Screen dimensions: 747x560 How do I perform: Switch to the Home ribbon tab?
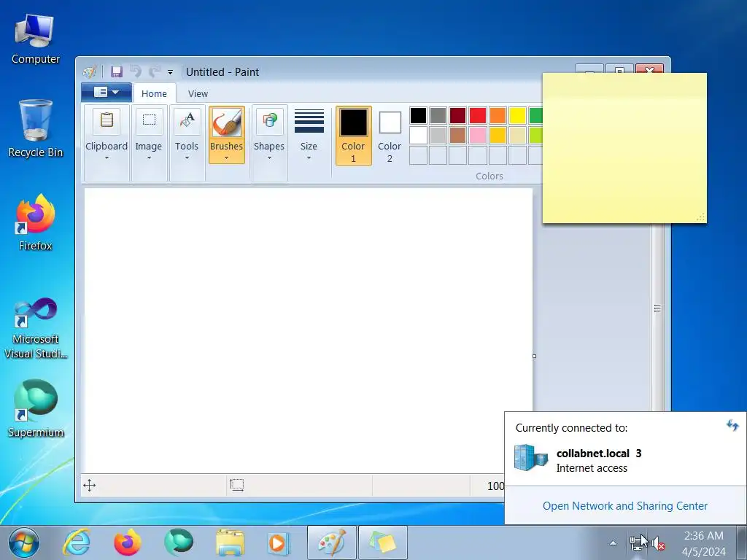click(x=154, y=93)
